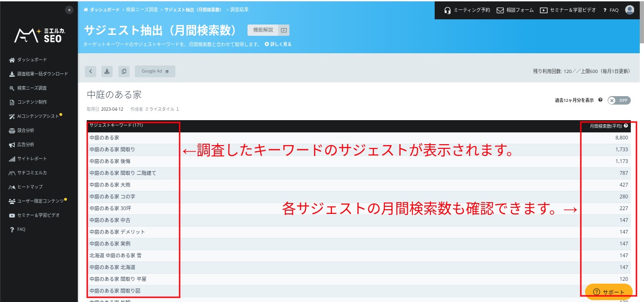Click help icon beside 月間検索数(平均)
The height and width of the screenshot is (302, 644).
pyautogui.click(x=626, y=126)
